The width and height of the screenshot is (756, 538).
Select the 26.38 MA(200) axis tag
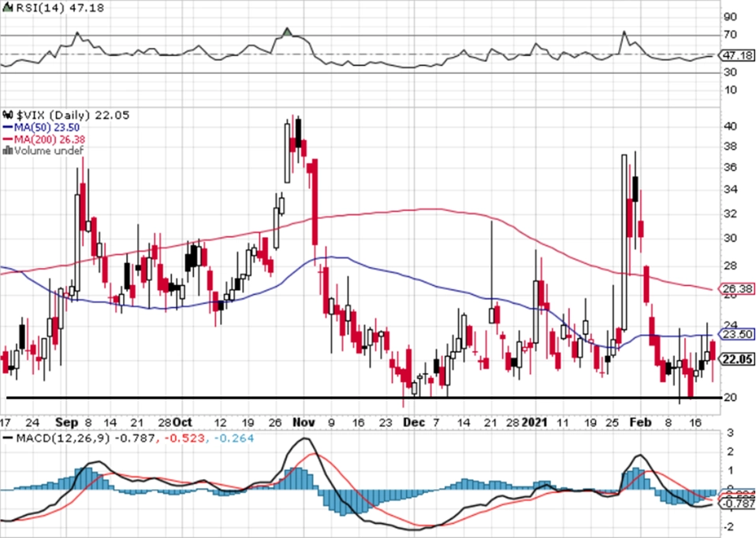[737, 289]
